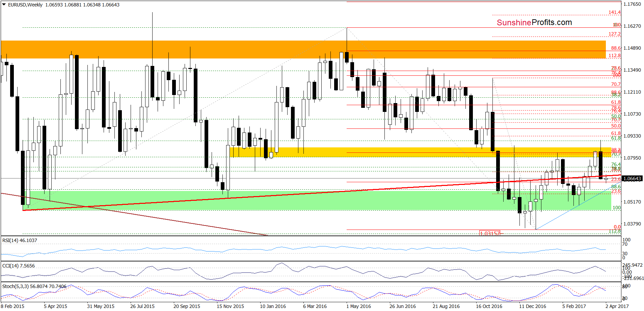Image resolution: width=644 pixels, height=311 pixels.
Task: Click the current price tag 1.06643
Action: tap(632, 178)
